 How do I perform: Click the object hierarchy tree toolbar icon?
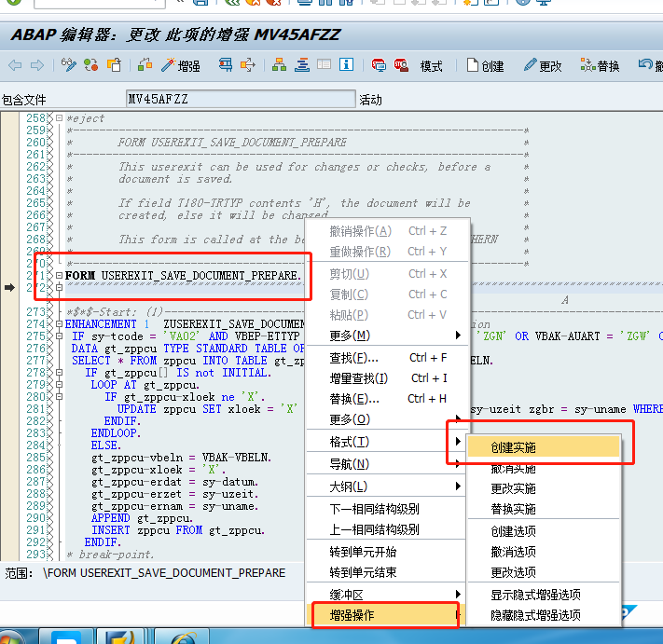click(x=279, y=65)
